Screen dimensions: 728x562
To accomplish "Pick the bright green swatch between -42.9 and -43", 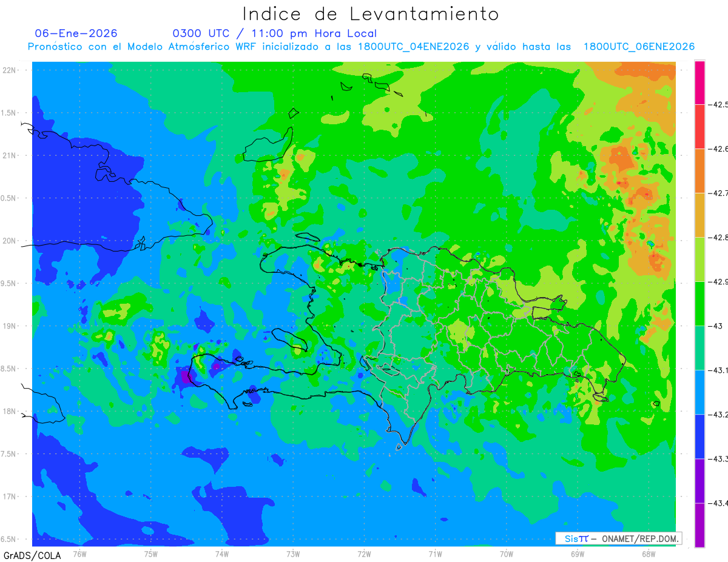I will (699, 303).
